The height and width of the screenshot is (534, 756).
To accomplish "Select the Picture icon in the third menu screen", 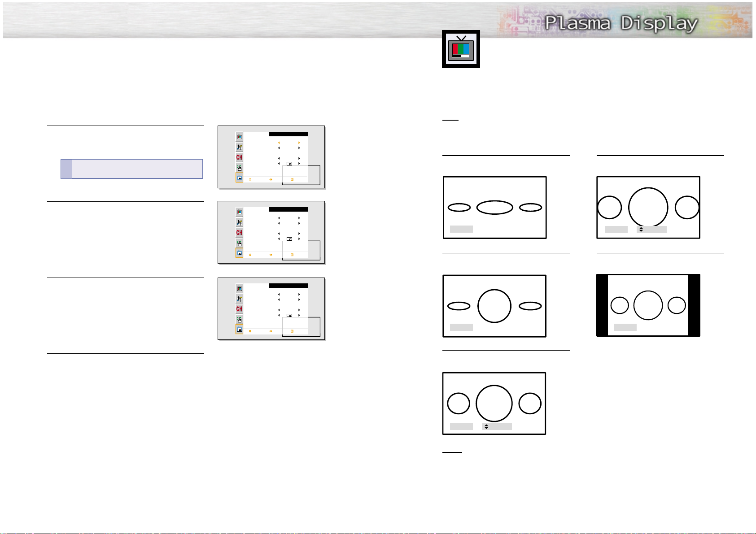I will click(239, 289).
